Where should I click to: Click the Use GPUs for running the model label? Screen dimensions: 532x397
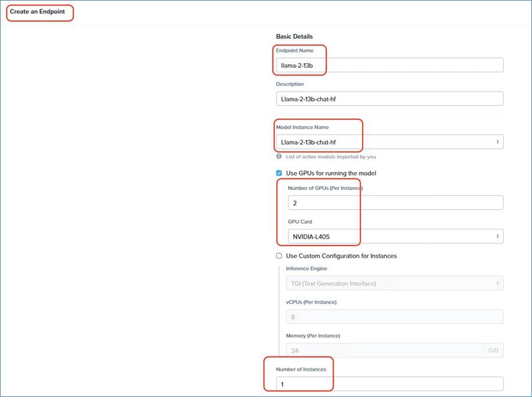pos(331,173)
